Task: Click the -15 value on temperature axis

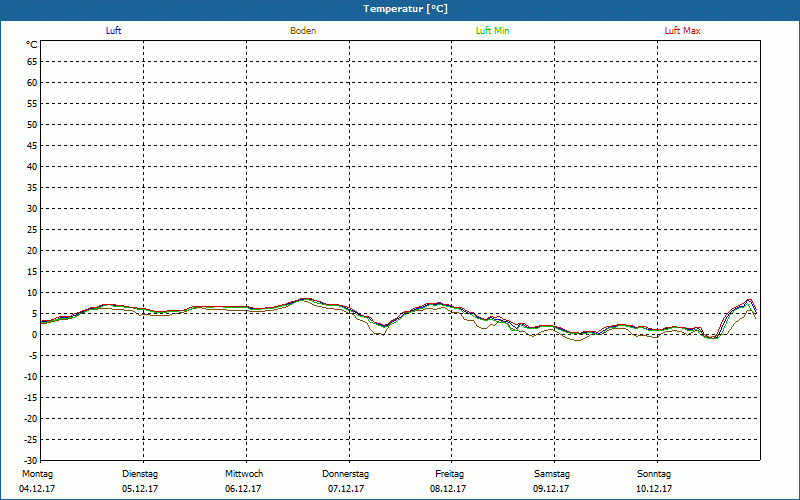Action: [31, 397]
